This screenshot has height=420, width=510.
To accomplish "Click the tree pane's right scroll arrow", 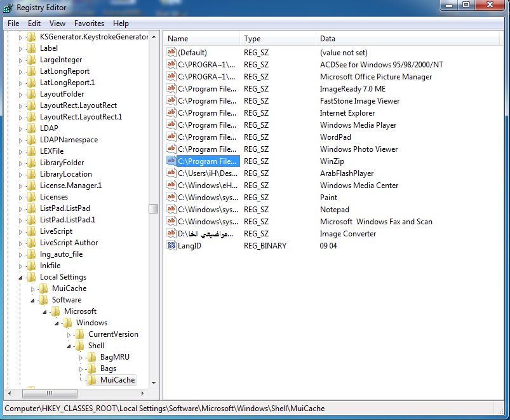I will pos(142,393).
